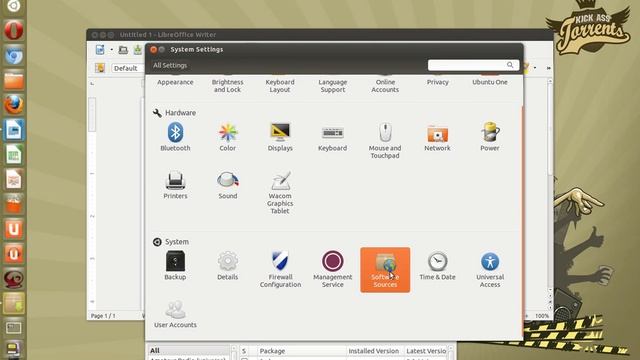
Task: Click Keyboard Layout label
Action: click(x=280, y=86)
